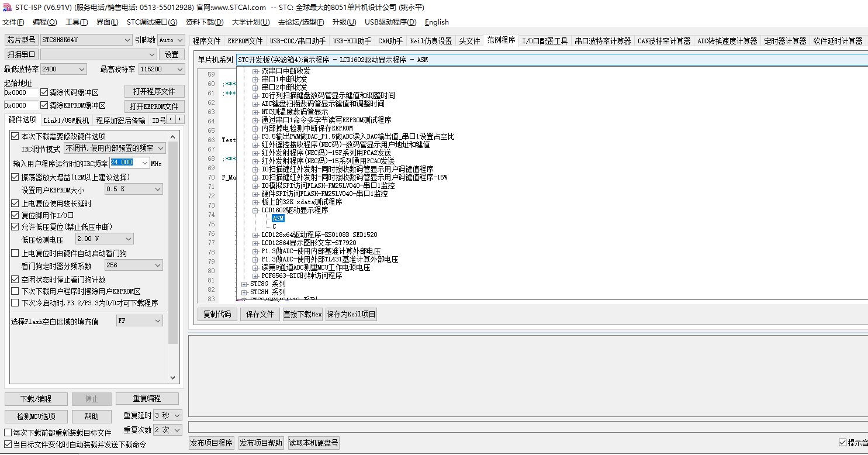
Task: Uncheck 清除代码缓冲区 checkbox
Action: (44, 92)
